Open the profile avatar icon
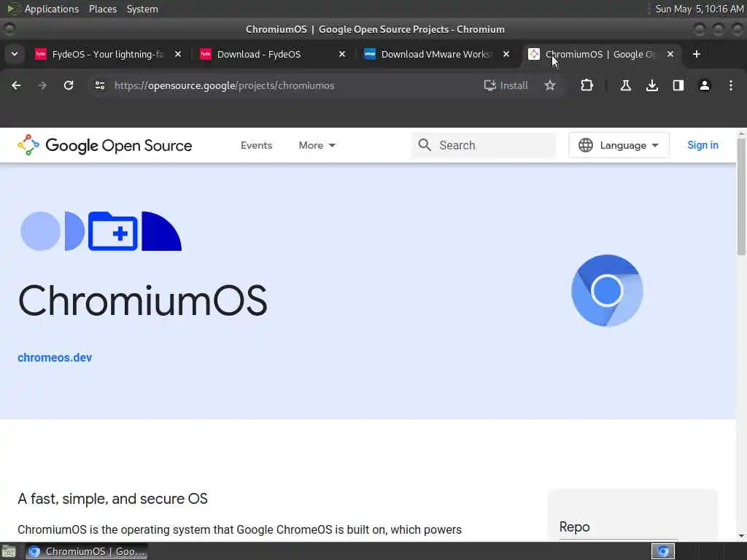The width and height of the screenshot is (747, 560). click(704, 86)
